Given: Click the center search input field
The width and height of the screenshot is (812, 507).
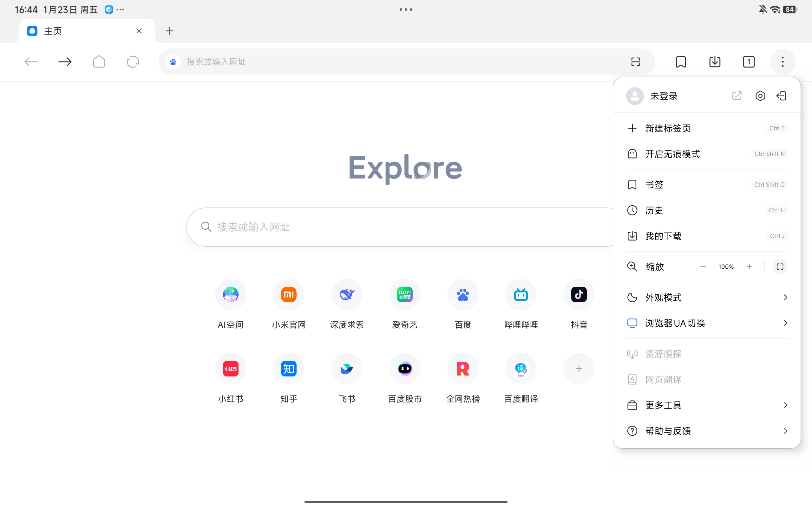Looking at the screenshot, I should [403, 227].
